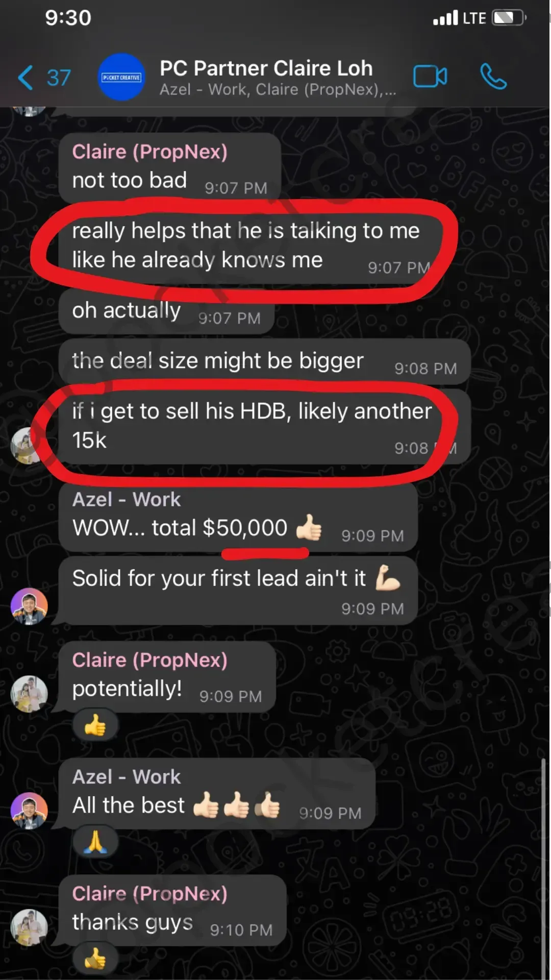Start a voice call with the group
Screen dimensions: 551x980
[x=493, y=77]
